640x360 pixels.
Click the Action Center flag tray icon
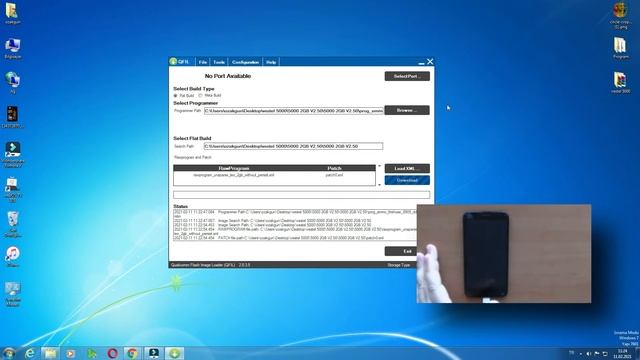click(597, 353)
